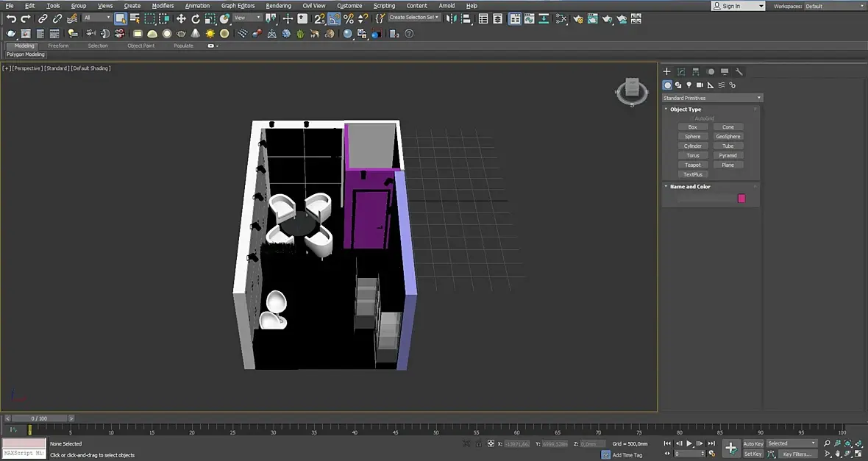Image resolution: width=868 pixels, height=461 pixels.
Task: Select the Select and Rotate tool
Action: pos(196,18)
